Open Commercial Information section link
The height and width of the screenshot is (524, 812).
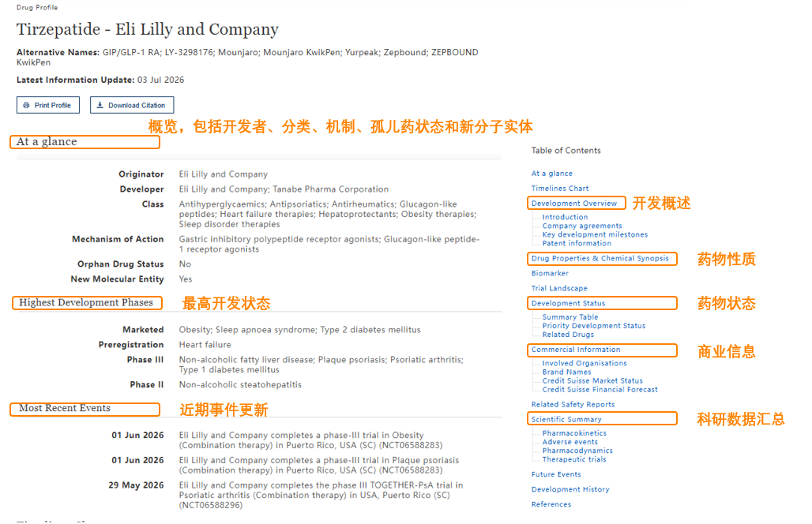pyautogui.click(x=575, y=350)
